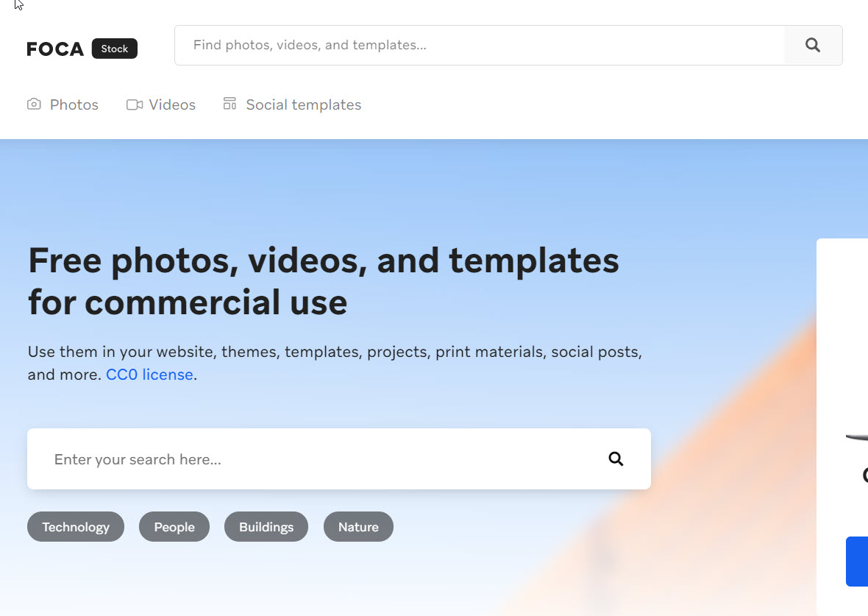This screenshot has height=616, width=868.
Task: Click the hero headline about free photos
Action: point(323,281)
